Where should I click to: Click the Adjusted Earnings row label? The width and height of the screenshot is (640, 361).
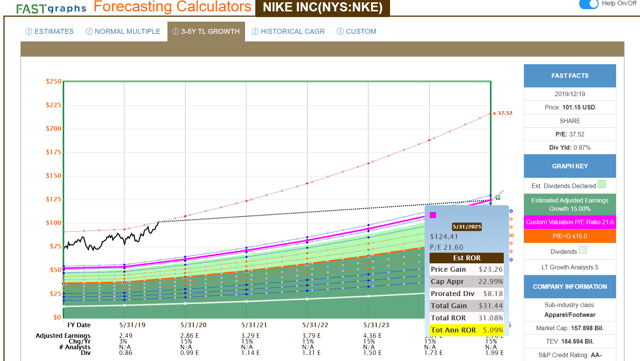pyautogui.click(x=63, y=335)
